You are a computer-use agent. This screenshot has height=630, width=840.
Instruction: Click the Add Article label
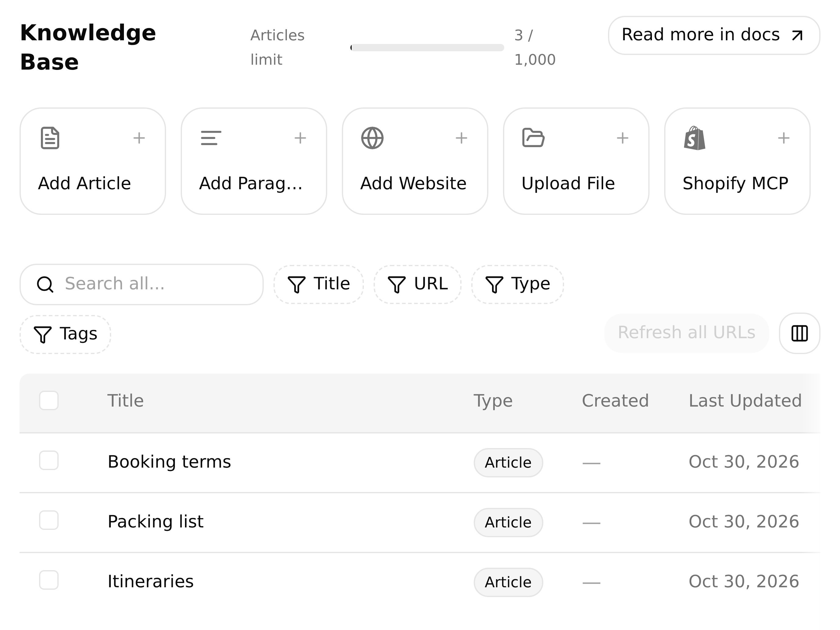click(x=84, y=183)
